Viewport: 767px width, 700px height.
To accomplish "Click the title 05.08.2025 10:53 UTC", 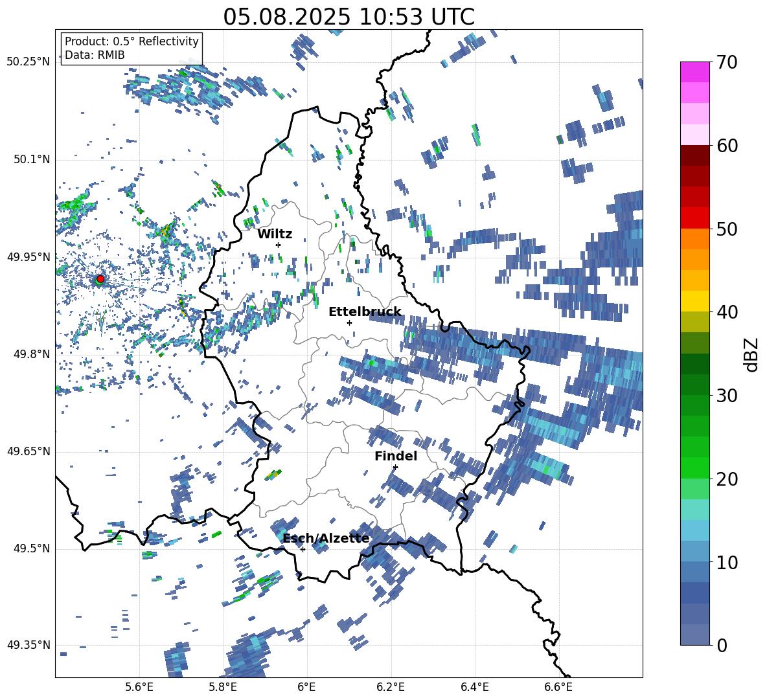I will coord(349,17).
